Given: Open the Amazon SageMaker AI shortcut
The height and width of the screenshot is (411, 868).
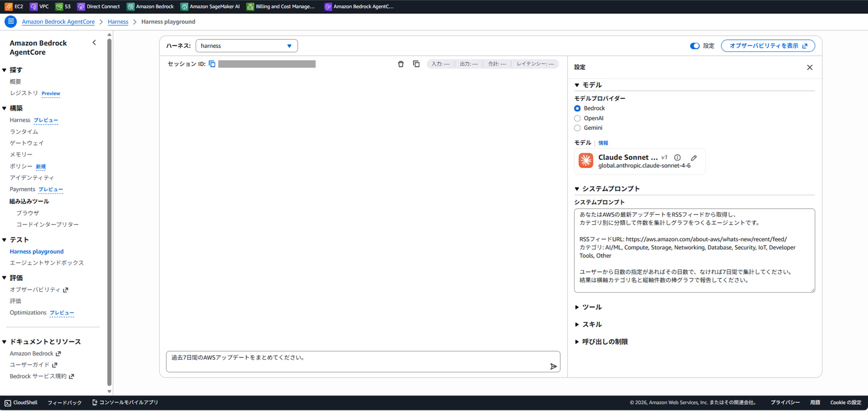Looking at the screenshot, I should (x=210, y=7).
